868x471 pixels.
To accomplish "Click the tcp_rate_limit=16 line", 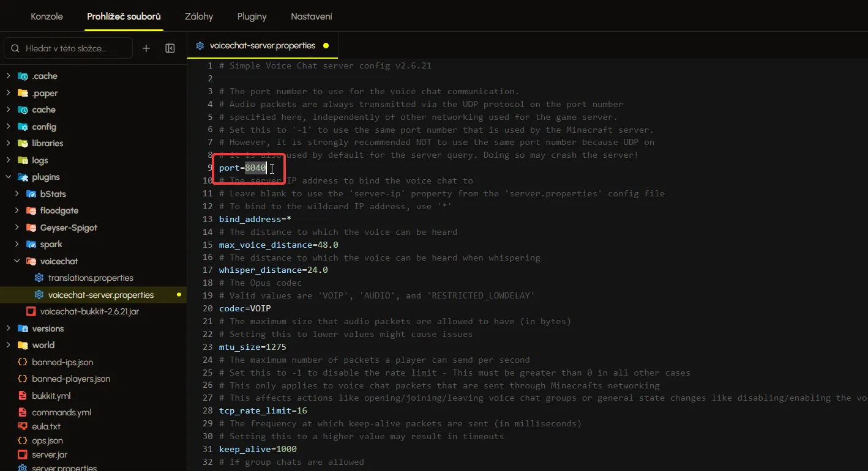I will [x=263, y=410].
